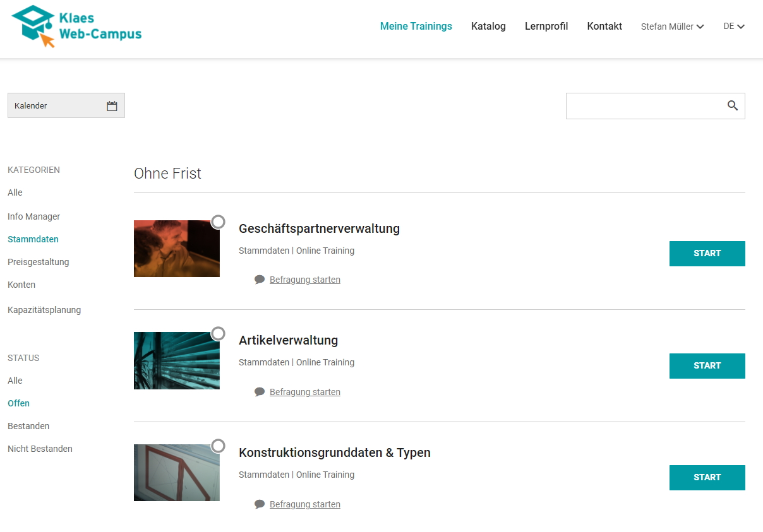
Task: Click Stammdaten | Online Training under Geschäftspartnerverwaltung
Action: 296,251
